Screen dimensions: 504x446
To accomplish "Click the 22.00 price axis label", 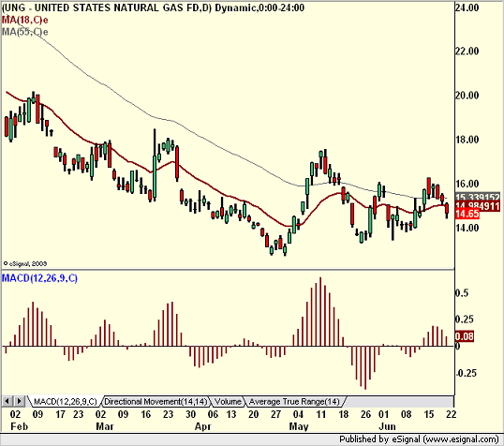I will coord(467,52).
